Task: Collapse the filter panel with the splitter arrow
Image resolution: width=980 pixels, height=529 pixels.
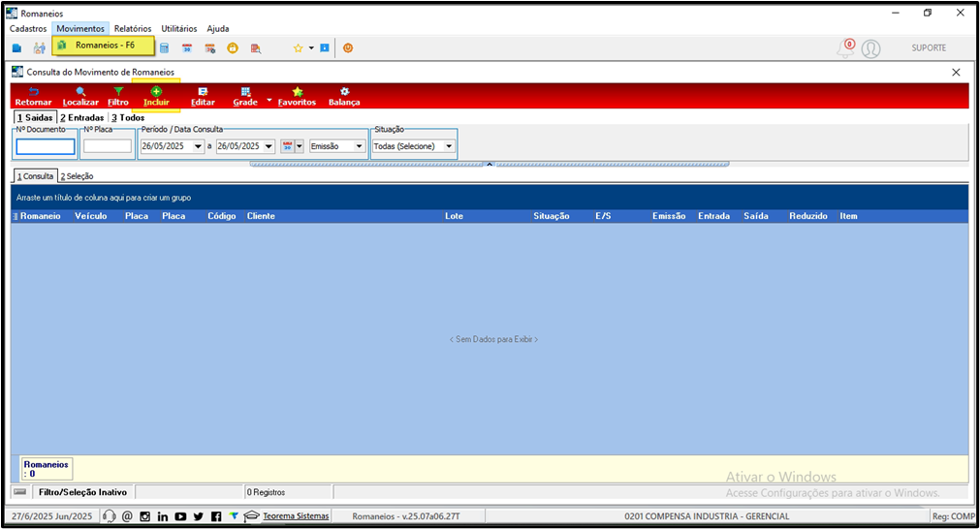Action: click(x=490, y=165)
